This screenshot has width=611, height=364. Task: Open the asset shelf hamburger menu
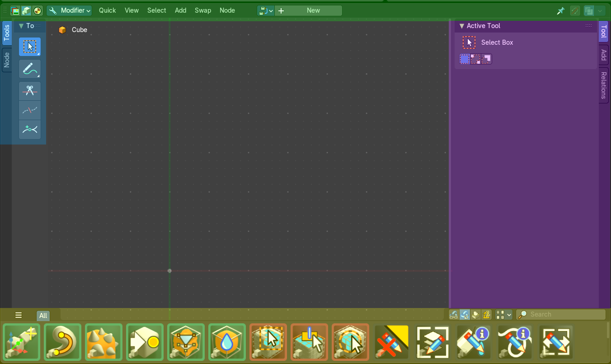19,315
